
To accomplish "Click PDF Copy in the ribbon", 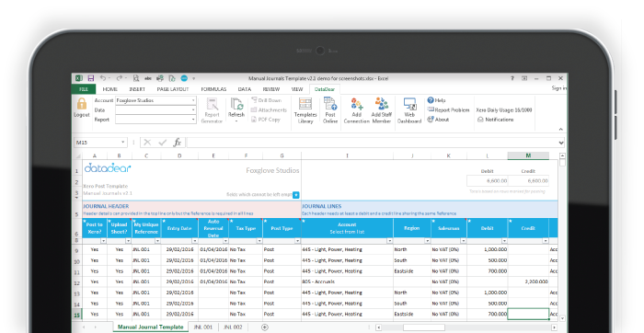I will pos(265,120).
